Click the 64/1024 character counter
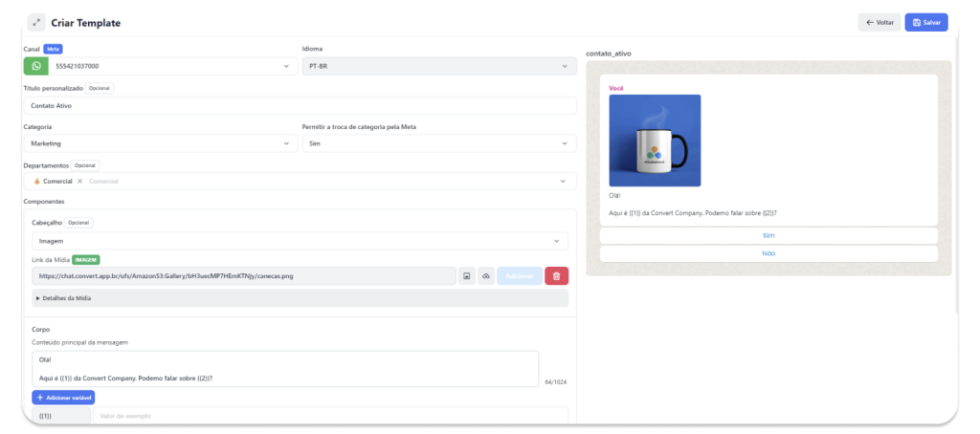The image size is (980, 434). click(x=556, y=381)
